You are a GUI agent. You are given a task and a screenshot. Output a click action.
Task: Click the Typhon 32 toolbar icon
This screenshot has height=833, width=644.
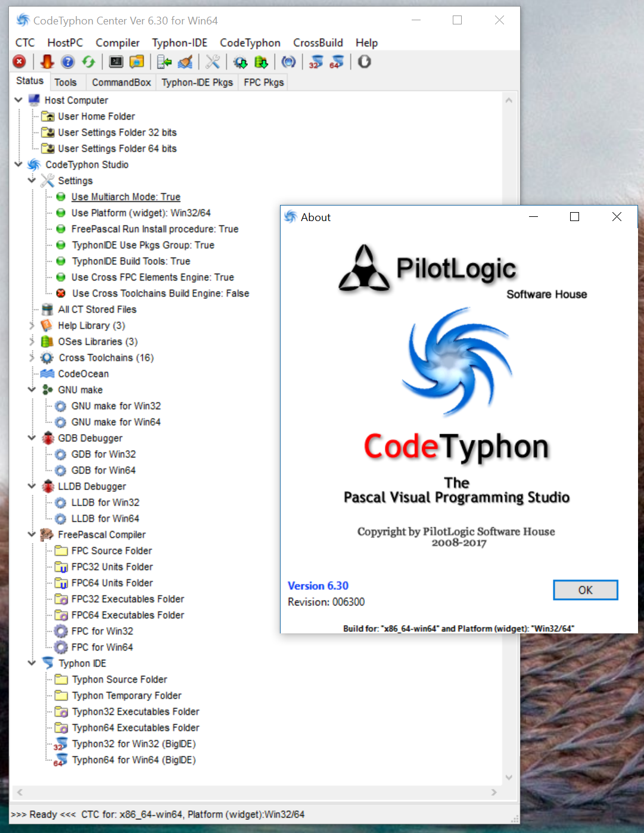point(316,61)
